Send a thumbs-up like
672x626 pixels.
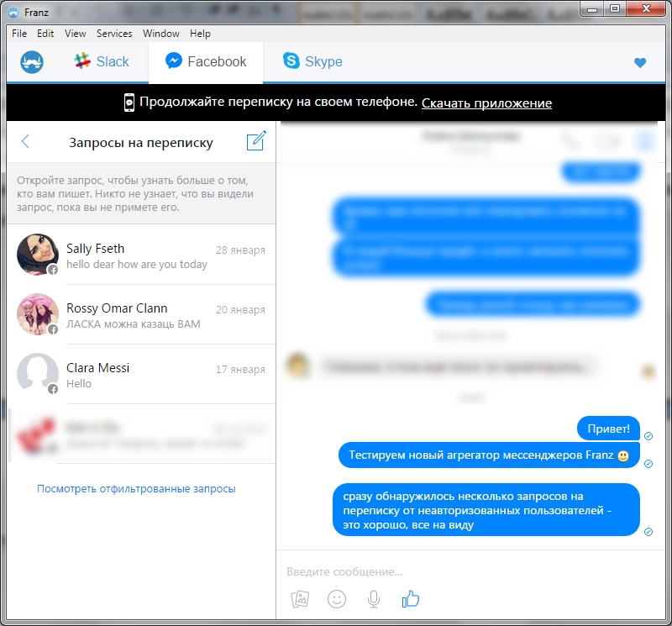411,599
